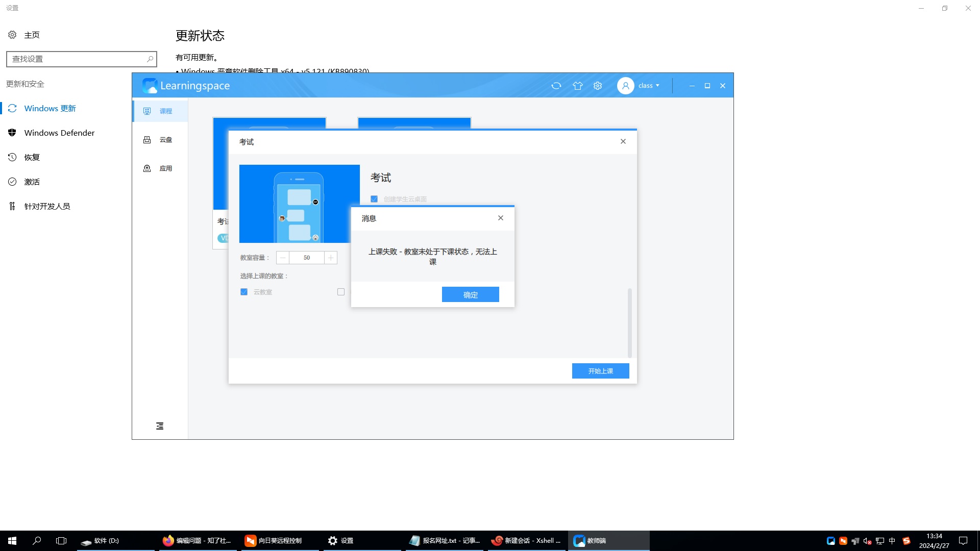Screen dimensions: 980x551
Task: Click 确定 in the message dialog
Action: pyautogui.click(x=470, y=294)
